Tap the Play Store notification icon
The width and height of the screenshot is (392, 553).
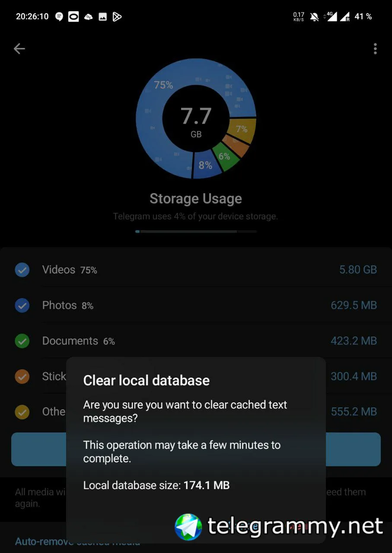[117, 17]
